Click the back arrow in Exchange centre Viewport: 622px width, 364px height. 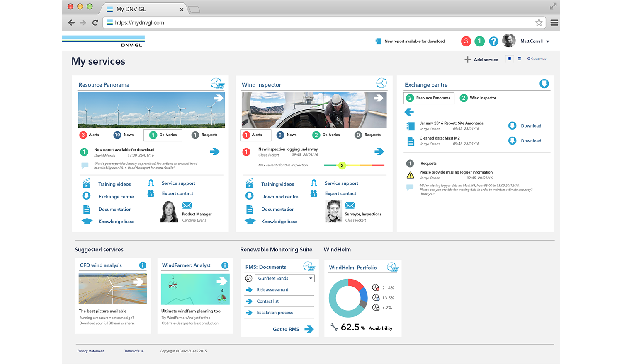pos(409,112)
